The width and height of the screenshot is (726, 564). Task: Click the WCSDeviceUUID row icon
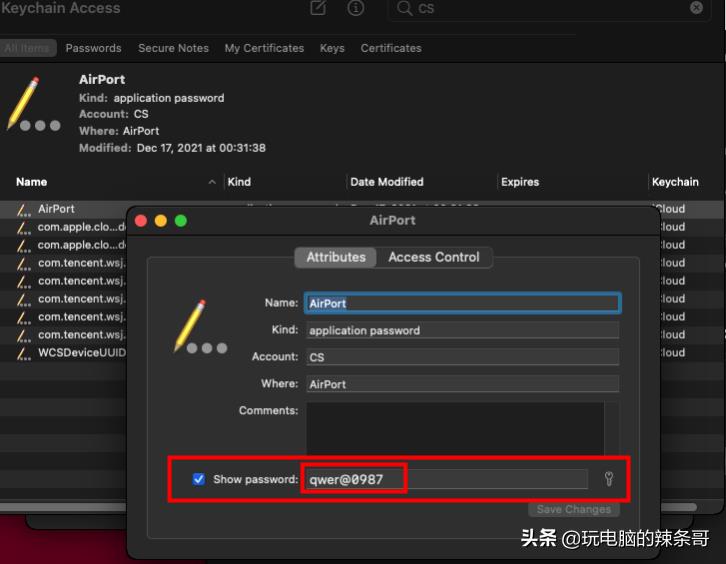[24, 353]
